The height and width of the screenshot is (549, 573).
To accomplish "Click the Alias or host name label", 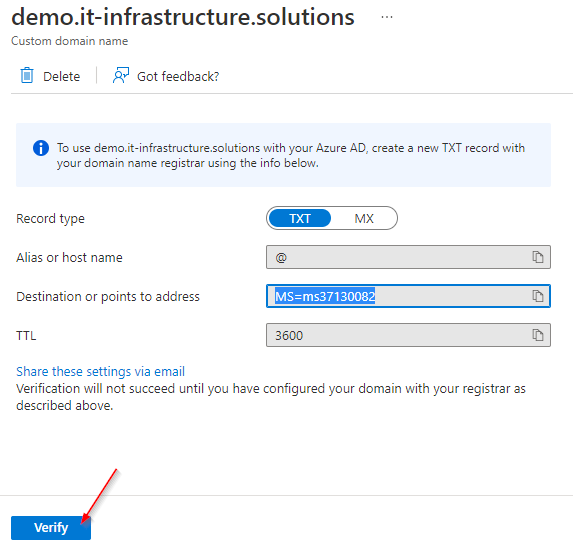I will point(69,257).
